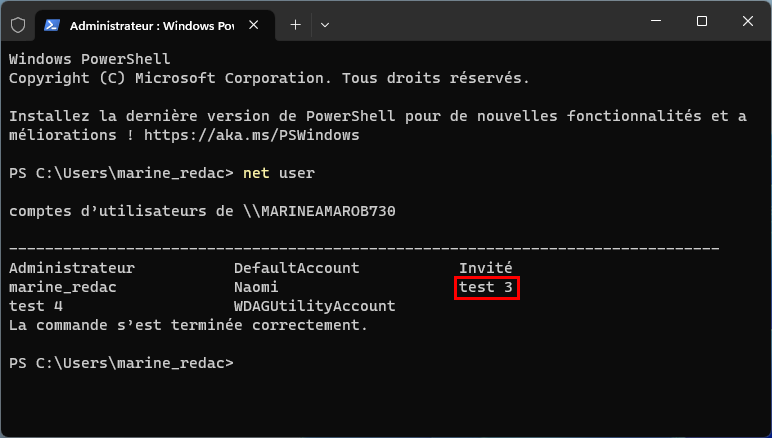Click the highlighted test 3 account name

[486, 287]
